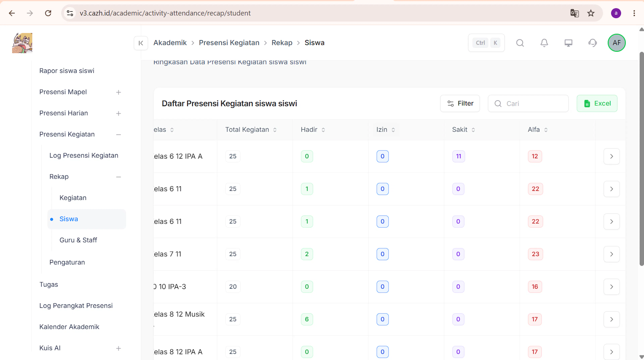Open the Chrome profile avatar
The image size is (644, 360).
tap(616, 13)
